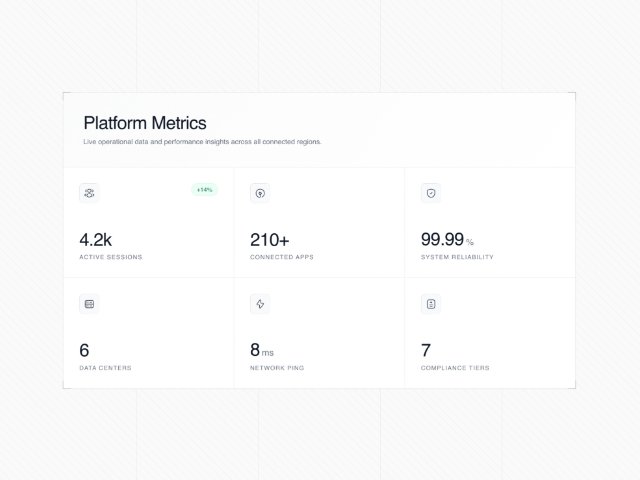The height and width of the screenshot is (480, 640).
Task: Click the Compliance Tiers label
Action: [x=455, y=368]
